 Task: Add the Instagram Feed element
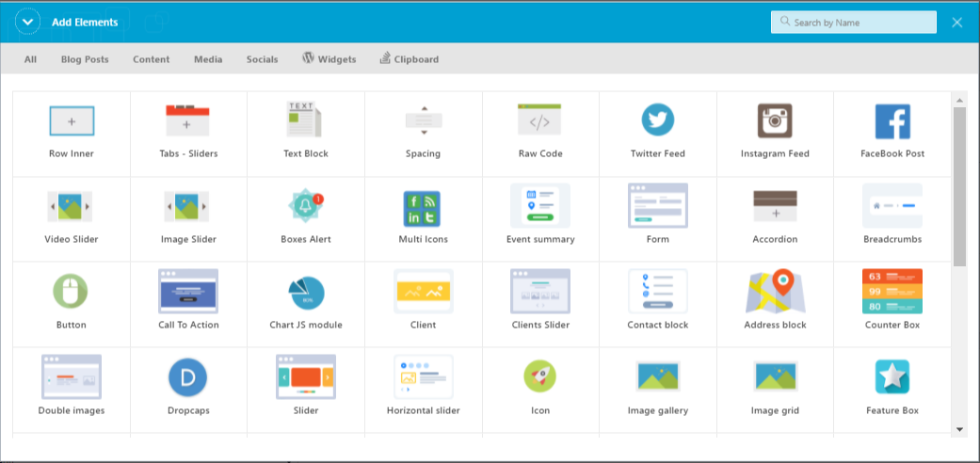coord(775,121)
